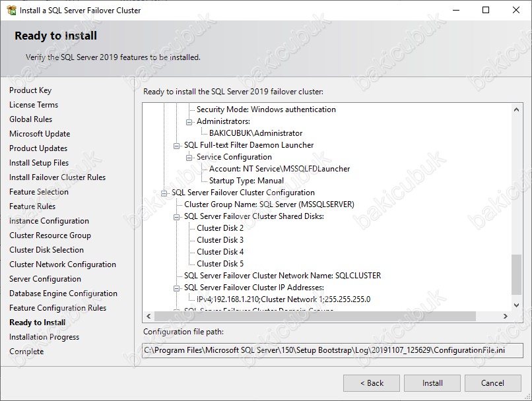Screen dimensions: 532x401
Task: Minimize the setup window
Action: (456, 10)
